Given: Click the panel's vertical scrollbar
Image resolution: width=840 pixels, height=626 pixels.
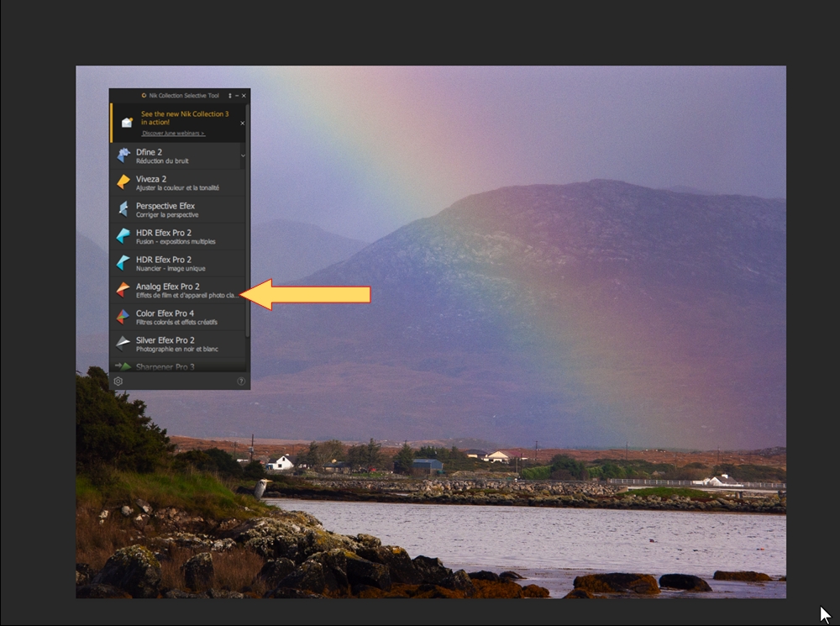Looking at the screenshot, I should click(x=248, y=221).
